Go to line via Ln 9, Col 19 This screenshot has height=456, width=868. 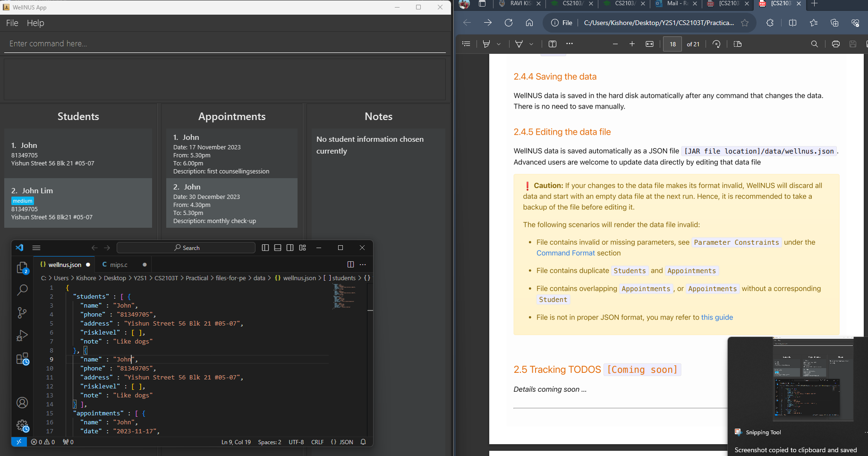click(236, 442)
